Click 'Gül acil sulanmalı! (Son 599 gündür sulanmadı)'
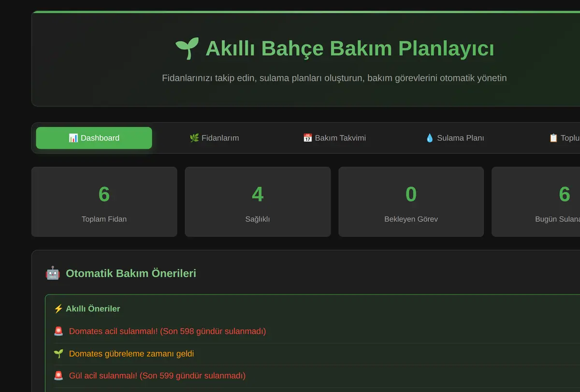The width and height of the screenshot is (580, 392). tap(157, 376)
